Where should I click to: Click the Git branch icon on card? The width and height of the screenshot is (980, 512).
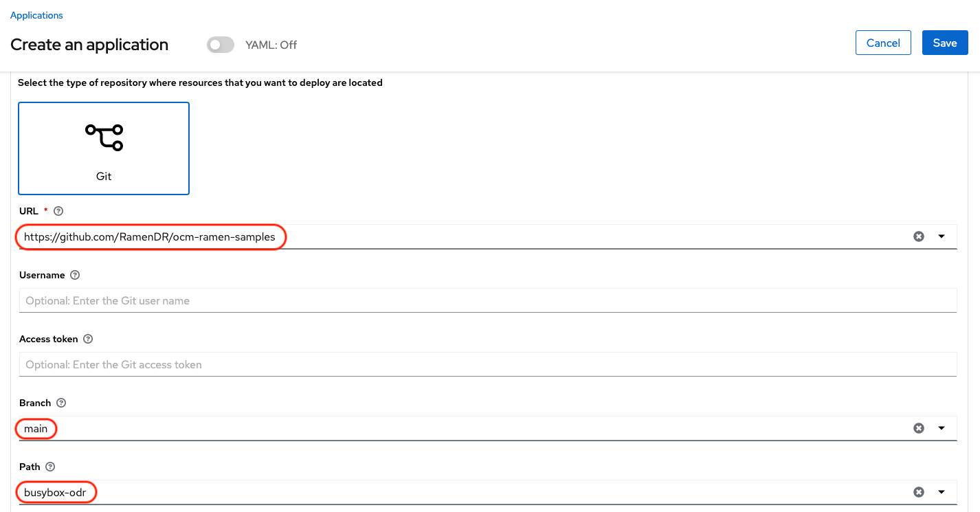coord(104,137)
